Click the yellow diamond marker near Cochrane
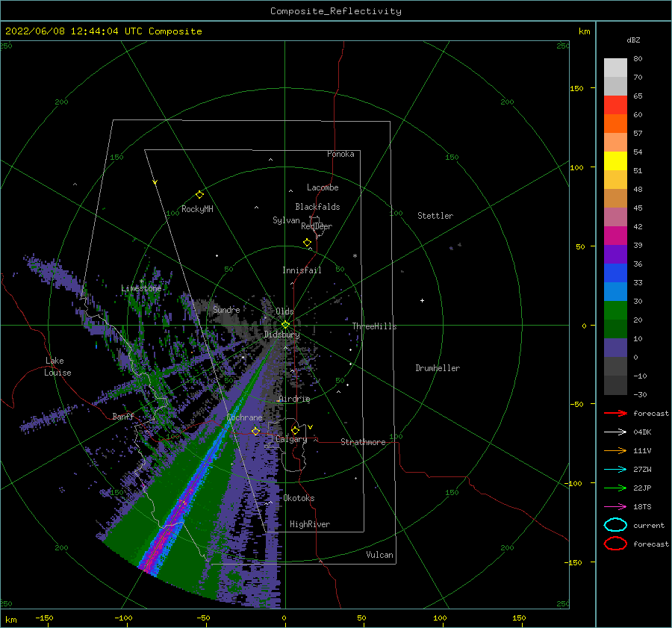 [255, 431]
